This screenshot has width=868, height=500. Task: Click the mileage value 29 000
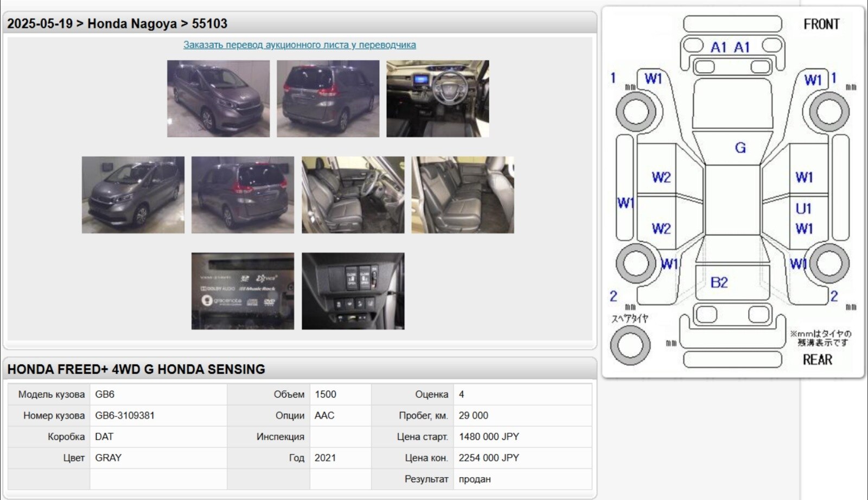tap(473, 416)
